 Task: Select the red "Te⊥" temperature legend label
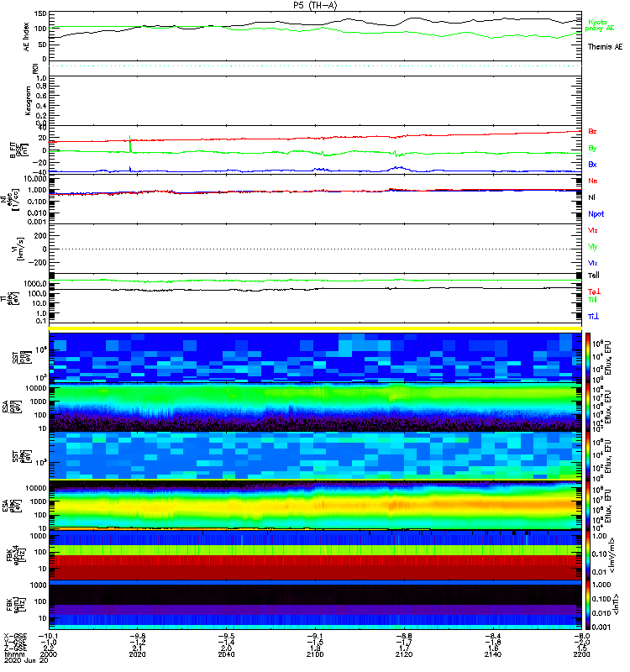(594, 291)
